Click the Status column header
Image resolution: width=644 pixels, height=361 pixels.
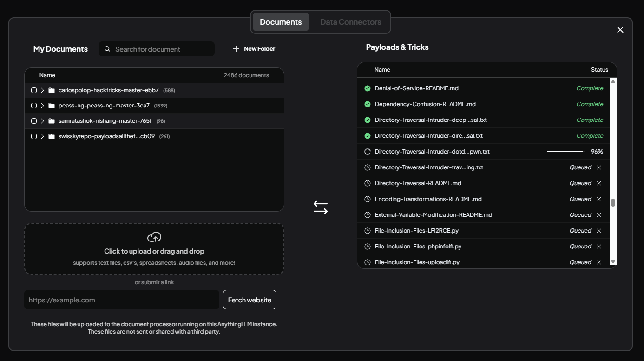(x=599, y=70)
